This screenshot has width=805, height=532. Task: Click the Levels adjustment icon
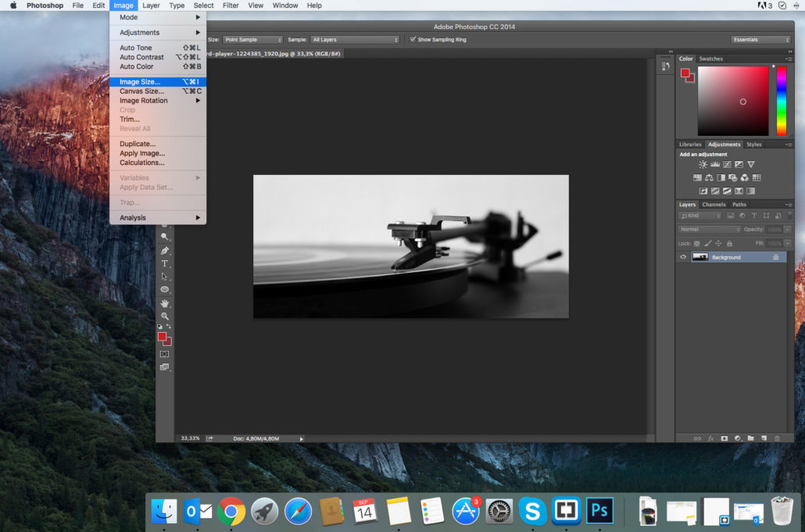(714, 165)
